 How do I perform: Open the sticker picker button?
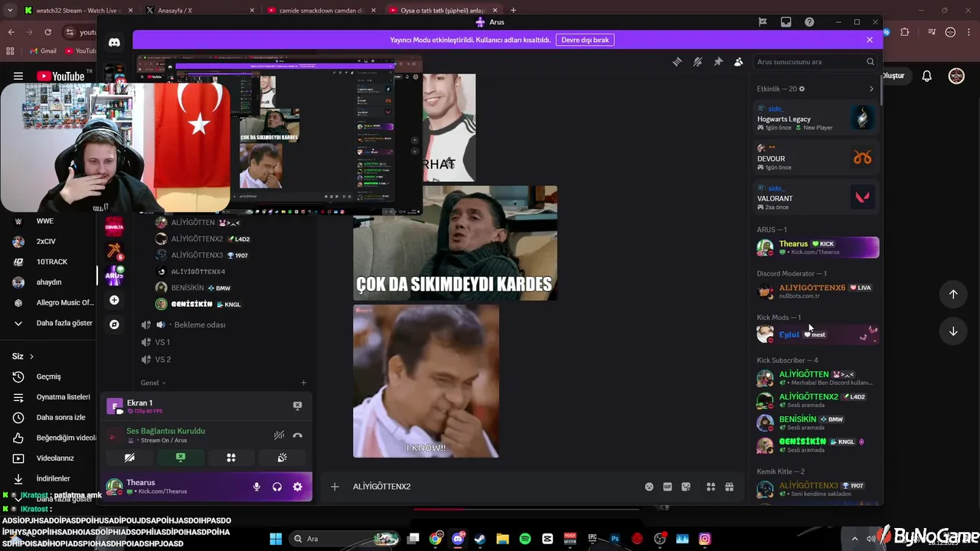pyautogui.click(x=686, y=487)
